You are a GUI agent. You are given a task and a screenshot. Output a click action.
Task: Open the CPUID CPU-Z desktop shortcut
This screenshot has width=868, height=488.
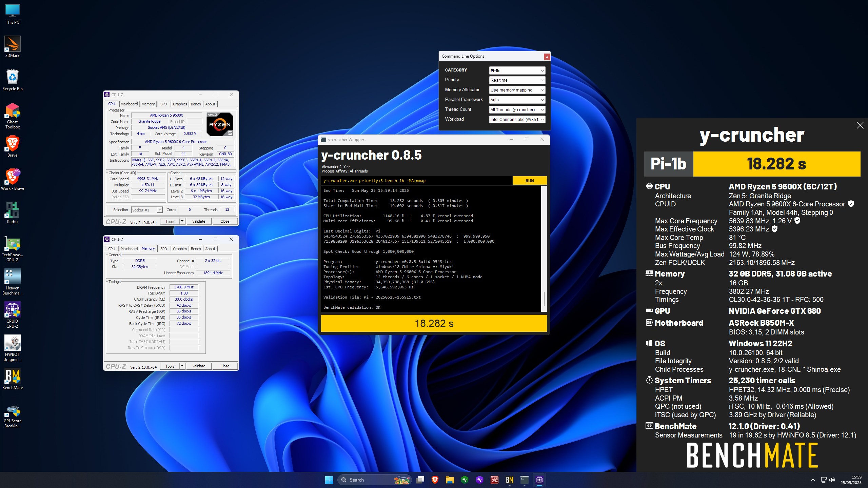pos(13,315)
